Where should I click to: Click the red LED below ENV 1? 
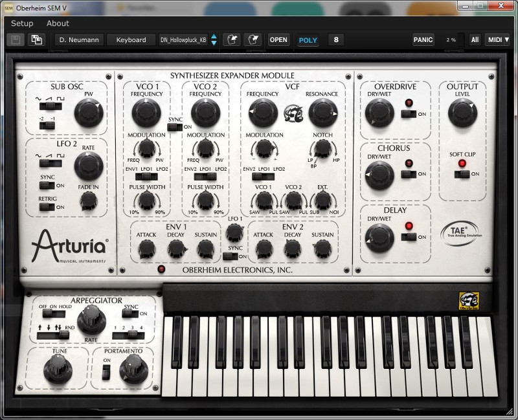pos(161,269)
